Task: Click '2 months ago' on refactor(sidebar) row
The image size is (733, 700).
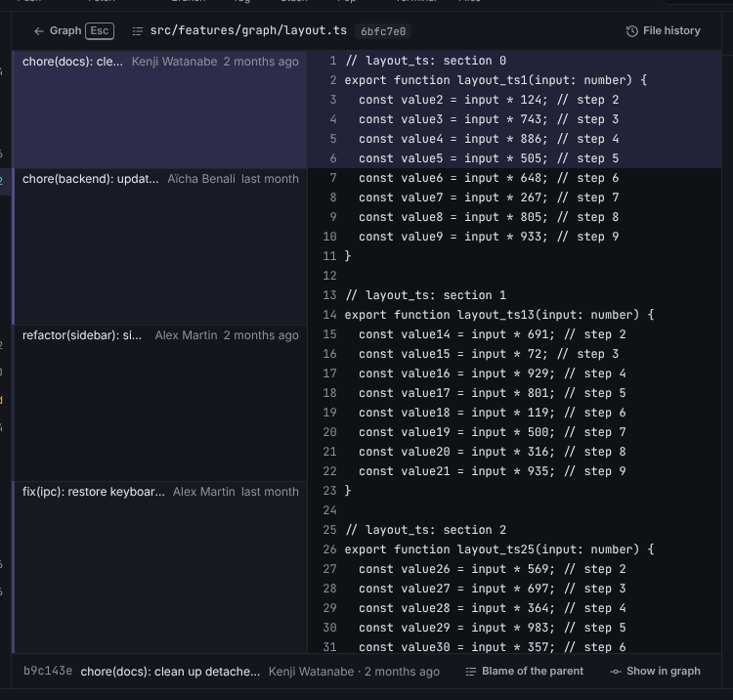Action: point(261,335)
